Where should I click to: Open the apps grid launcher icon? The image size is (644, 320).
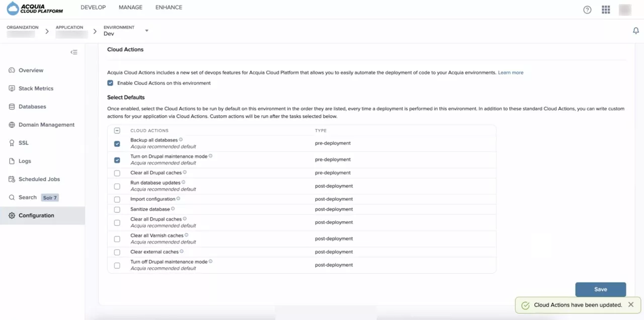pos(606,10)
